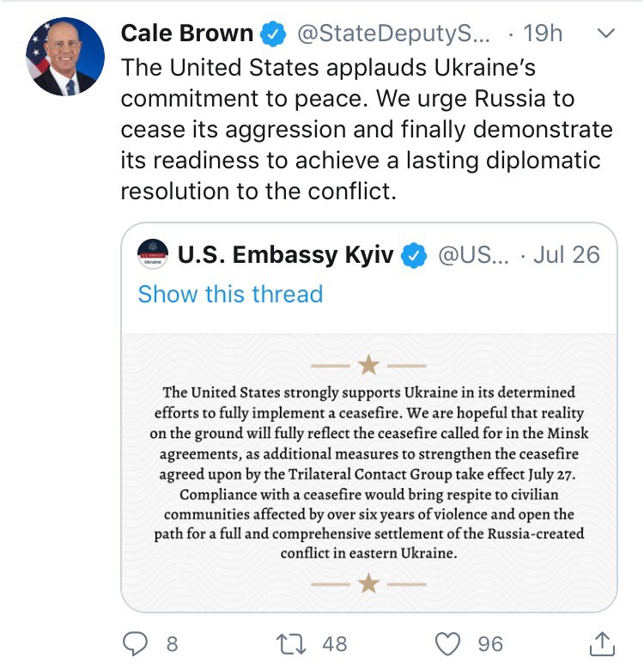Open Cale Brown's profile picture

[x=66, y=58]
